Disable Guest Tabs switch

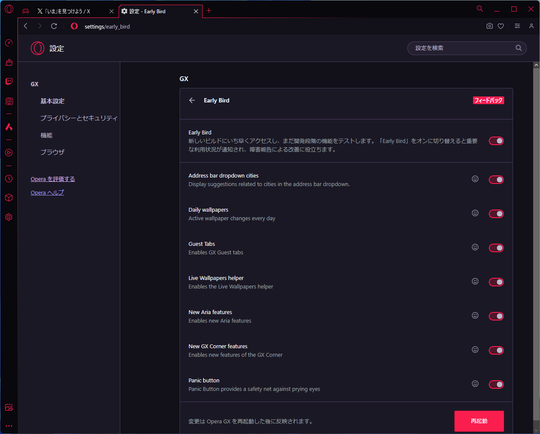pos(496,248)
